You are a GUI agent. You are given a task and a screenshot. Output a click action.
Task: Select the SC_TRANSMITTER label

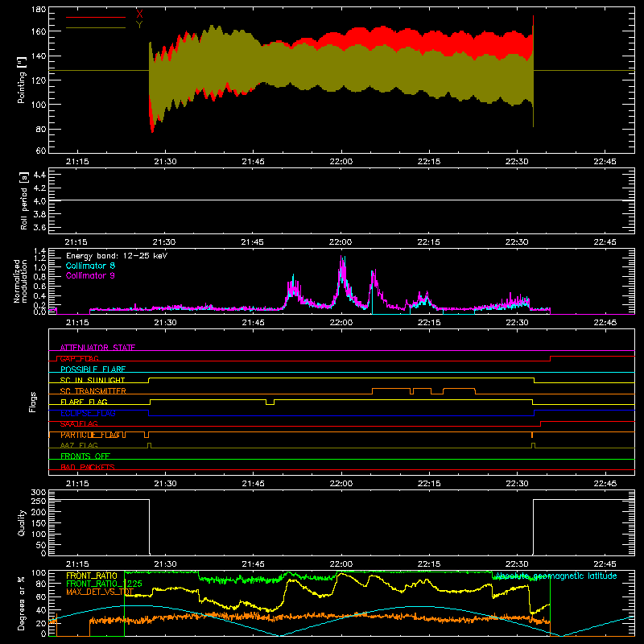click(93, 391)
